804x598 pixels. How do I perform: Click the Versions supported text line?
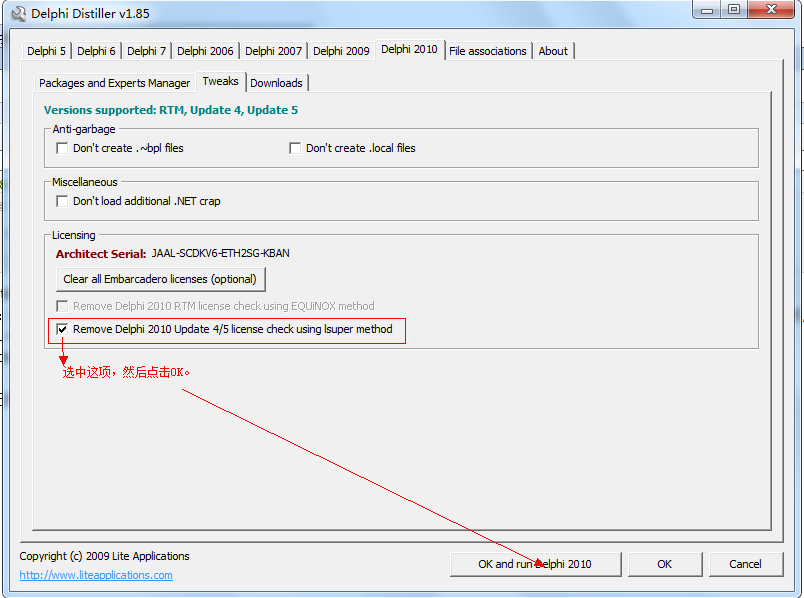pyautogui.click(x=171, y=110)
